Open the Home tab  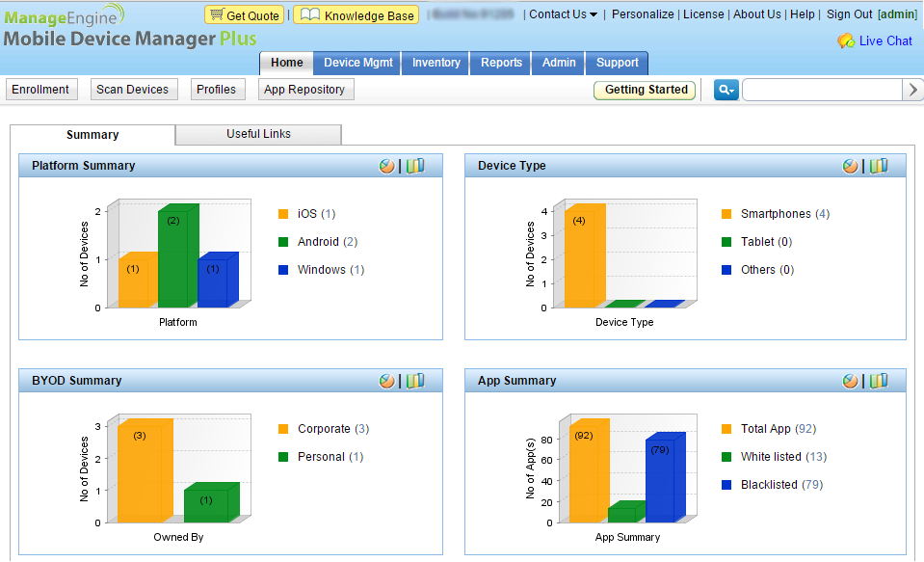tap(286, 63)
